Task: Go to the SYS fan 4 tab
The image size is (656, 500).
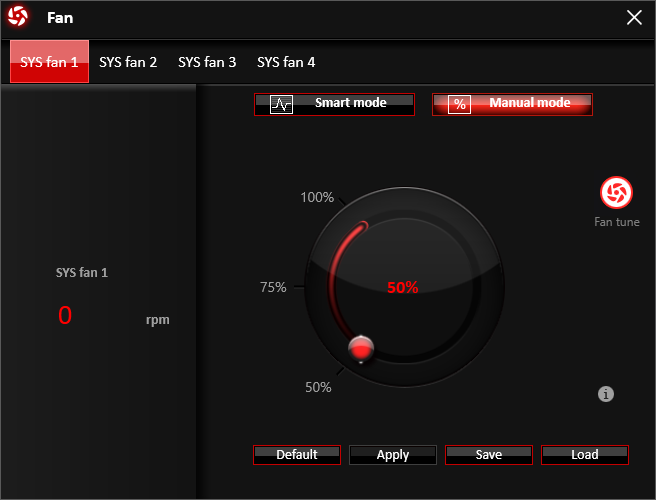Action: pyautogui.click(x=286, y=62)
